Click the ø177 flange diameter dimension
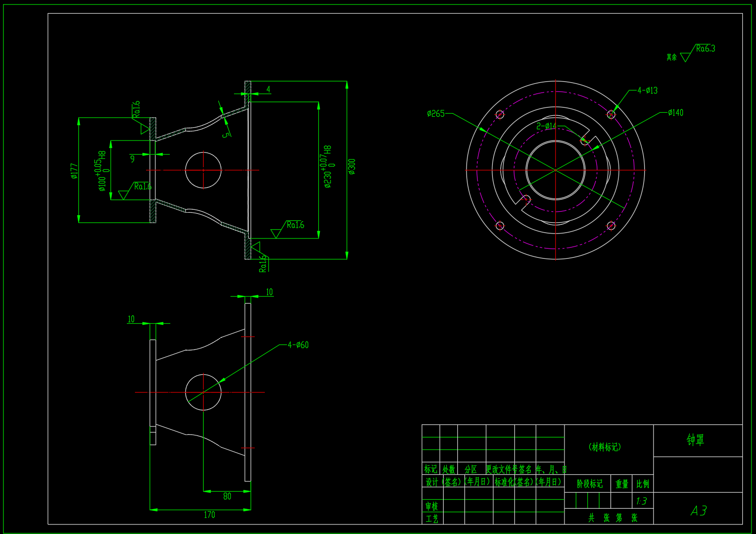This screenshot has height=534, width=756. pos(74,171)
